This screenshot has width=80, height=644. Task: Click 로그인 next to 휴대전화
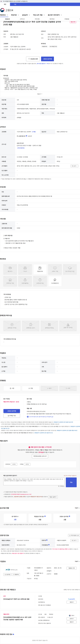pyautogui.click(x=14, y=464)
